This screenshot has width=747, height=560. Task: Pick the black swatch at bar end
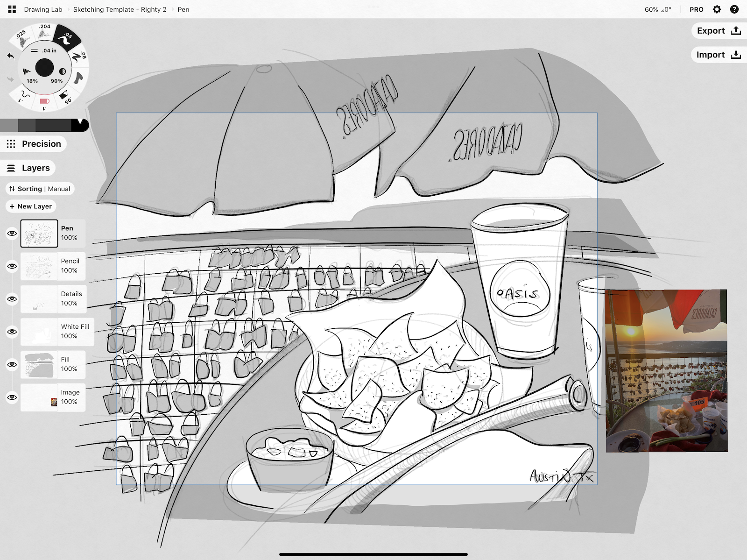80,125
